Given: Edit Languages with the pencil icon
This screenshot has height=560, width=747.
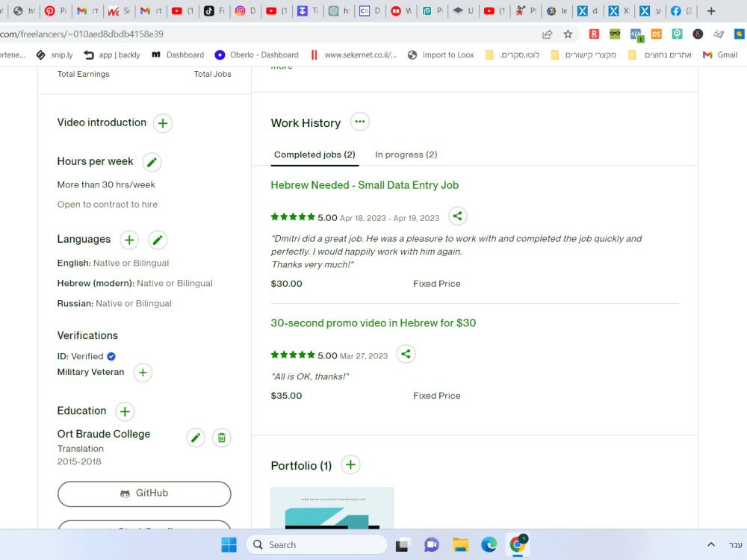Looking at the screenshot, I should (x=157, y=240).
